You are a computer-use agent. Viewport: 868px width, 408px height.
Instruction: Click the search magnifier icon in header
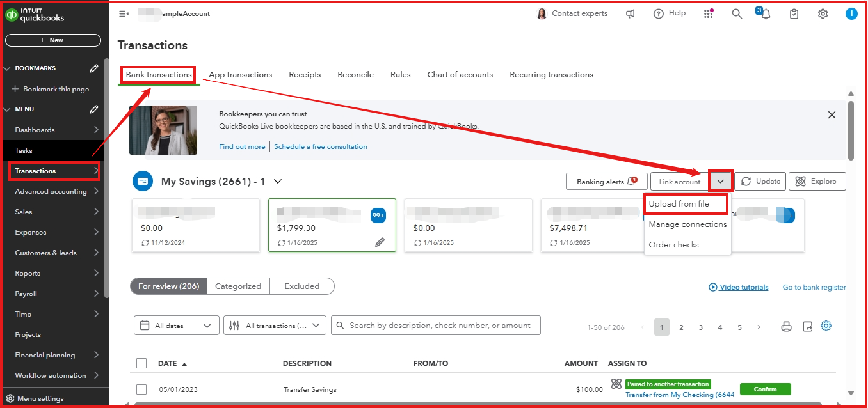[x=737, y=13]
